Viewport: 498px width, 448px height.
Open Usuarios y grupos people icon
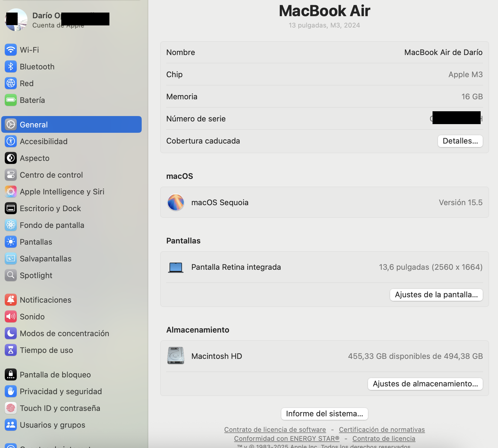pos(11,425)
